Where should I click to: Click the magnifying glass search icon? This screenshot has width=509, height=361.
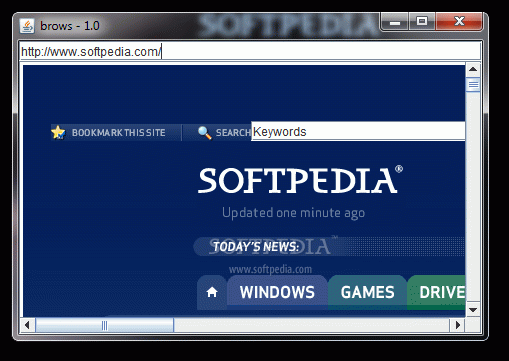(204, 133)
